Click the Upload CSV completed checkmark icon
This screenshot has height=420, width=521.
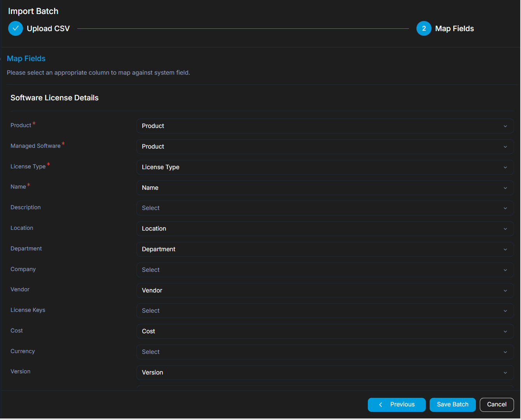click(x=16, y=28)
